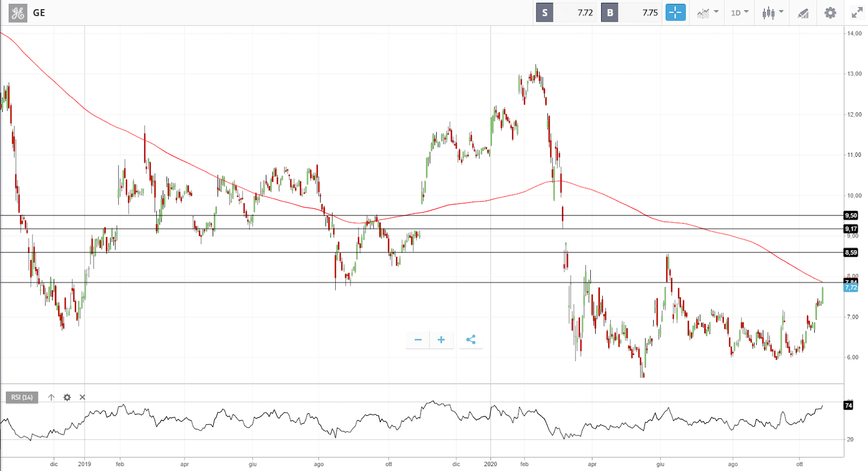Open the 1D timeframe dropdown
The image size is (868, 471).
pos(739,12)
